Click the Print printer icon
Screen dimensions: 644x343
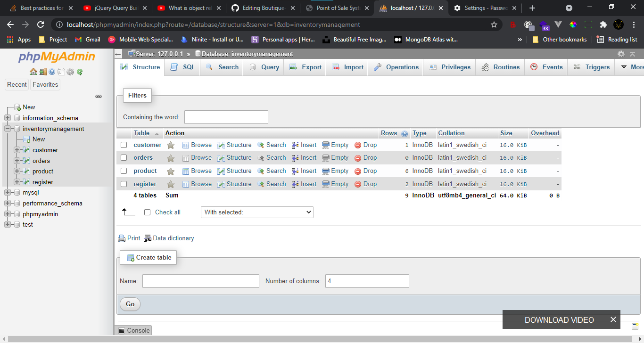[122, 238]
